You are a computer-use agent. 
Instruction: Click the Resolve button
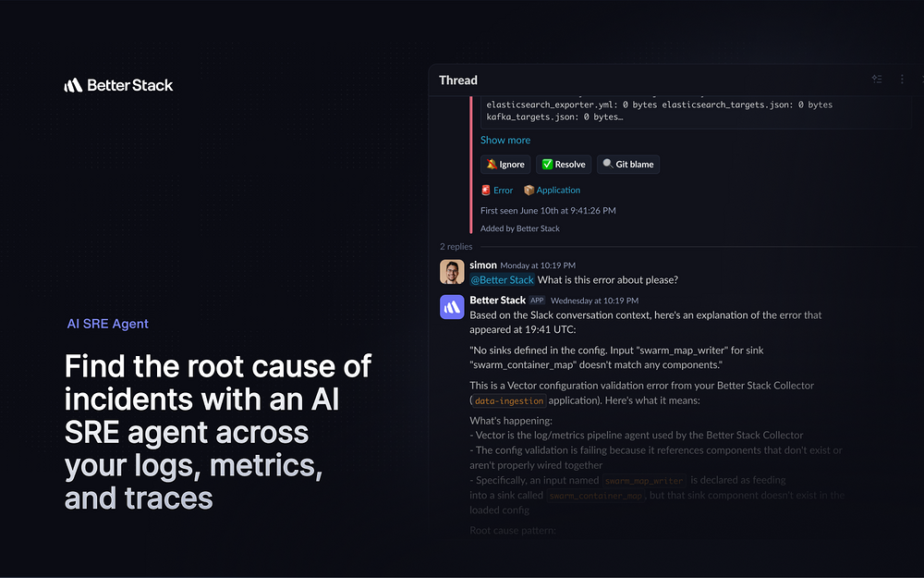564,165
